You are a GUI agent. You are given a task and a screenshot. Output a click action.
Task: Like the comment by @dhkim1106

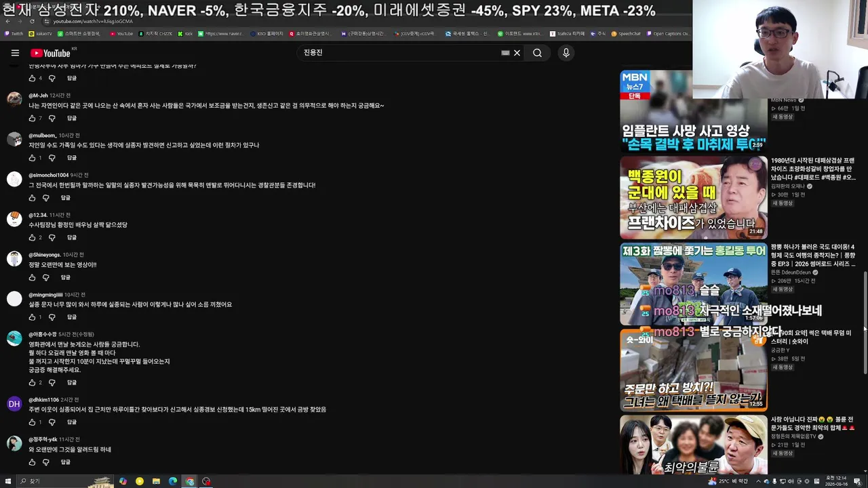(32, 422)
